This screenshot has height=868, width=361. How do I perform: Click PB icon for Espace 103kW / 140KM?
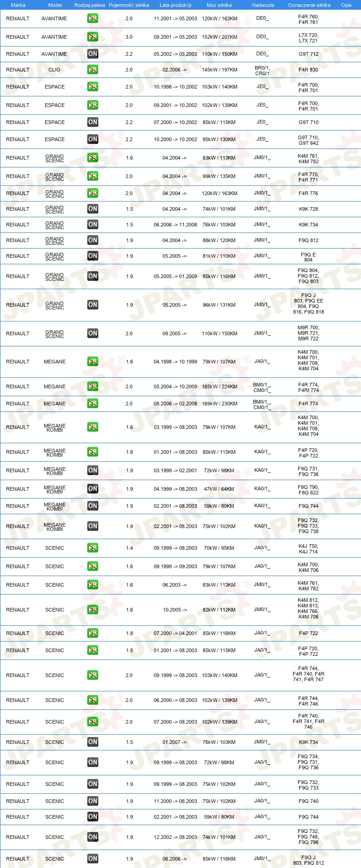click(93, 87)
